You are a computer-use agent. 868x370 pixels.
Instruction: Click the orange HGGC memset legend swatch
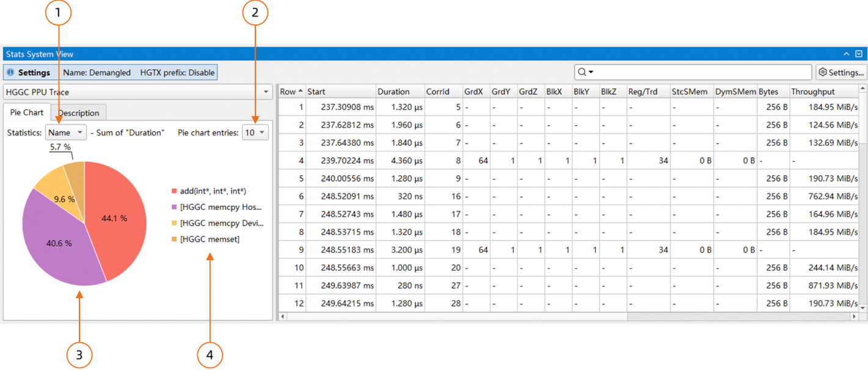175,239
